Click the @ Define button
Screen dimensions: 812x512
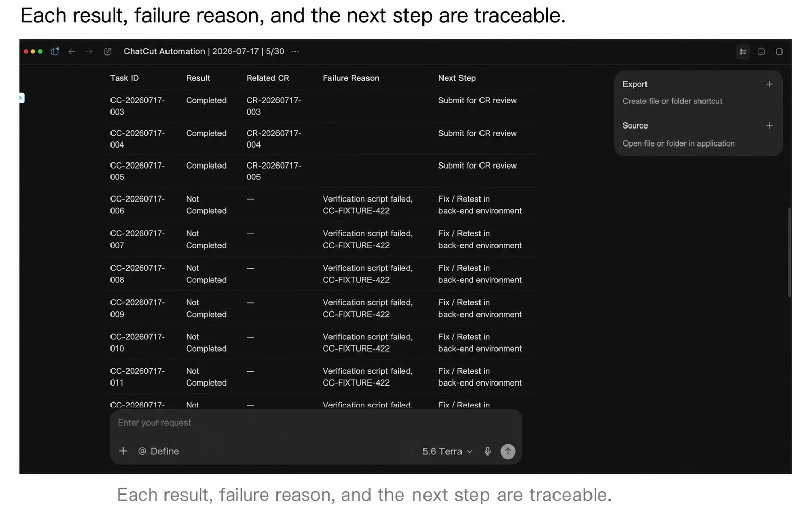click(x=159, y=451)
